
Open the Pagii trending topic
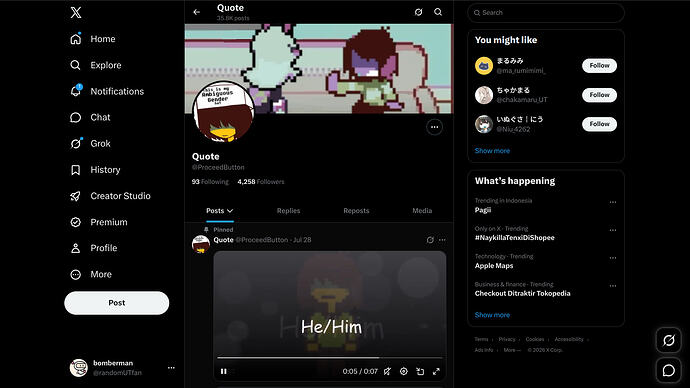pyautogui.click(x=483, y=210)
